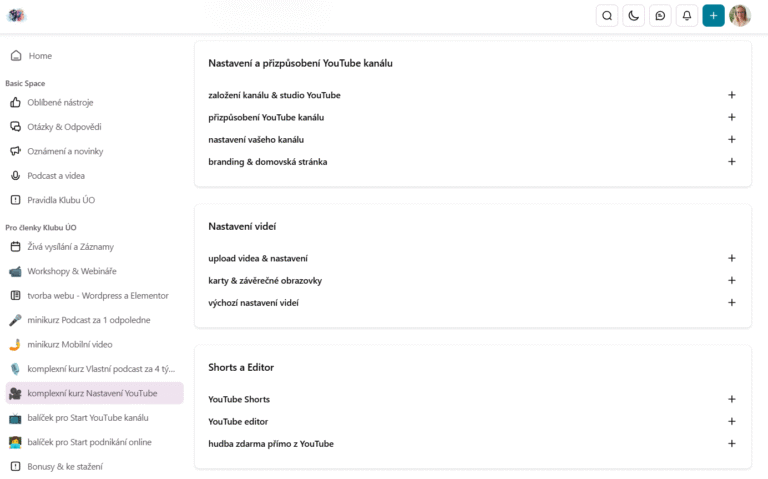The width and height of the screenshot is (768, 479).
Task: Expand hudba zdarma přímo z YouTube
Action: point(731,443)
